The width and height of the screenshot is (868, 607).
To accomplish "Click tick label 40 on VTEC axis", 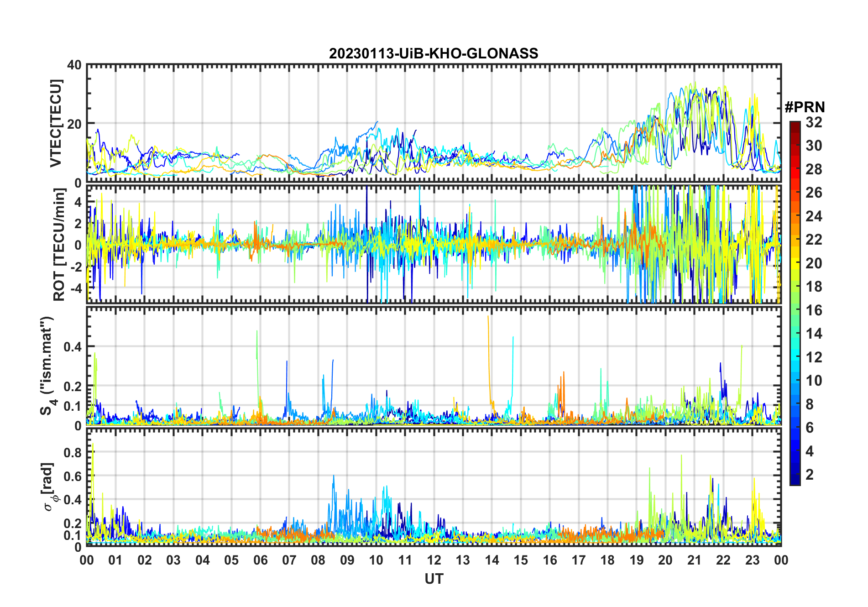I will coord(74,65).
